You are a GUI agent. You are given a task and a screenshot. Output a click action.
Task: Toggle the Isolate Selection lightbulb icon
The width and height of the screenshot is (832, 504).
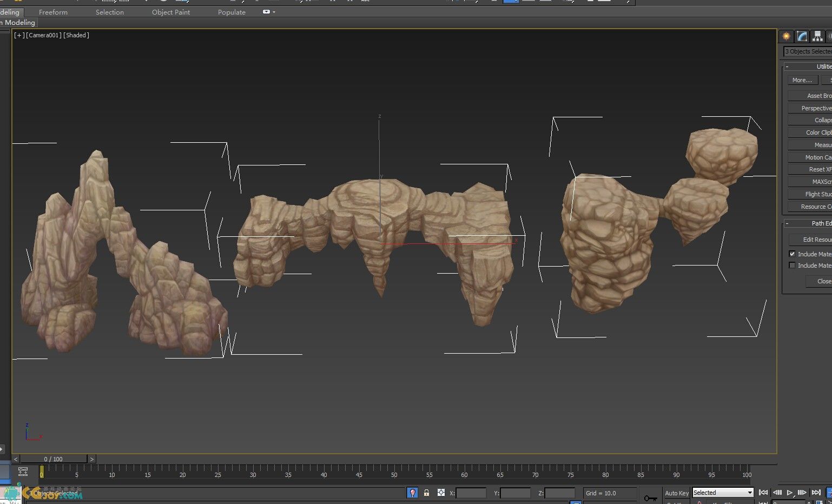pos(413,493)
